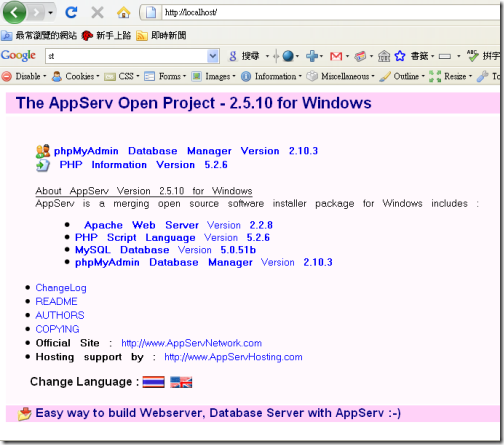
Task: Open the MySQL Database link
Action: pos(165,250)
